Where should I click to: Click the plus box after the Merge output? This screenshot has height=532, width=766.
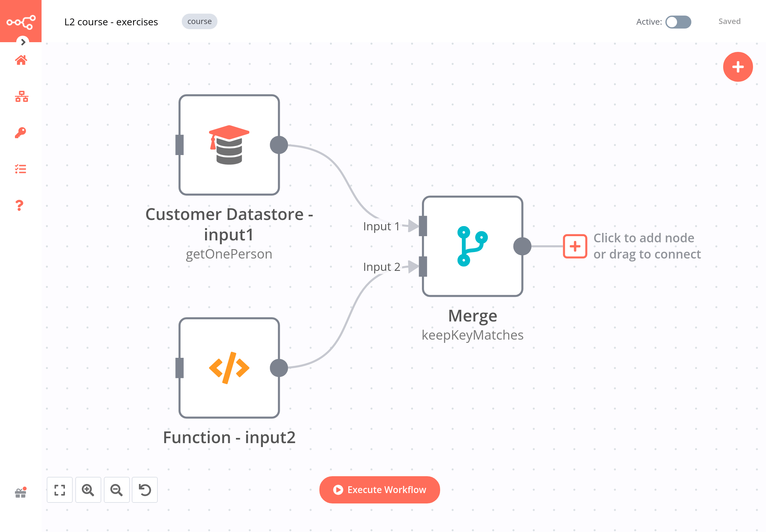574,246
